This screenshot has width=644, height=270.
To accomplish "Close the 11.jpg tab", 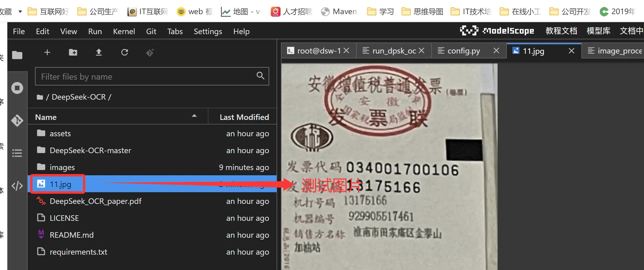I will 571,50.
